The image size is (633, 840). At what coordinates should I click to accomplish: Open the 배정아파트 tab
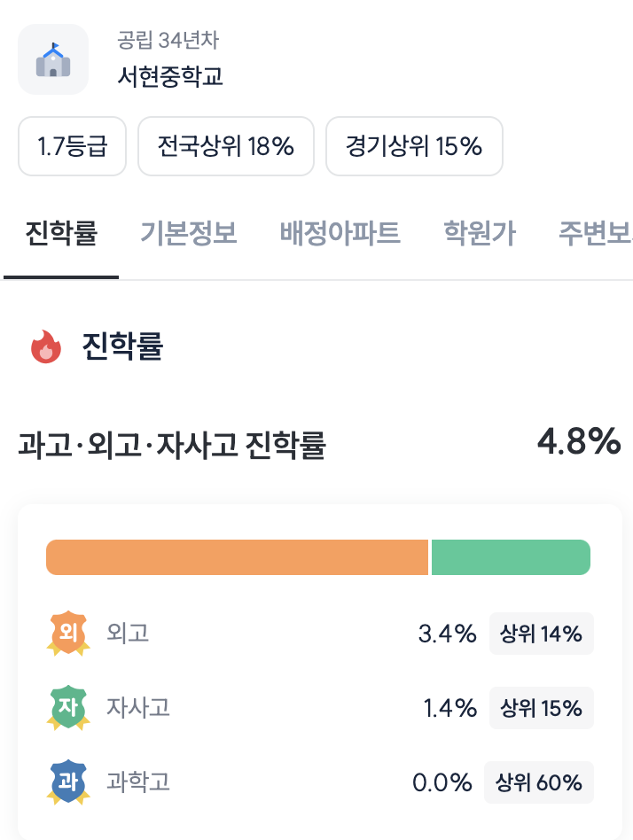(340, 234)
